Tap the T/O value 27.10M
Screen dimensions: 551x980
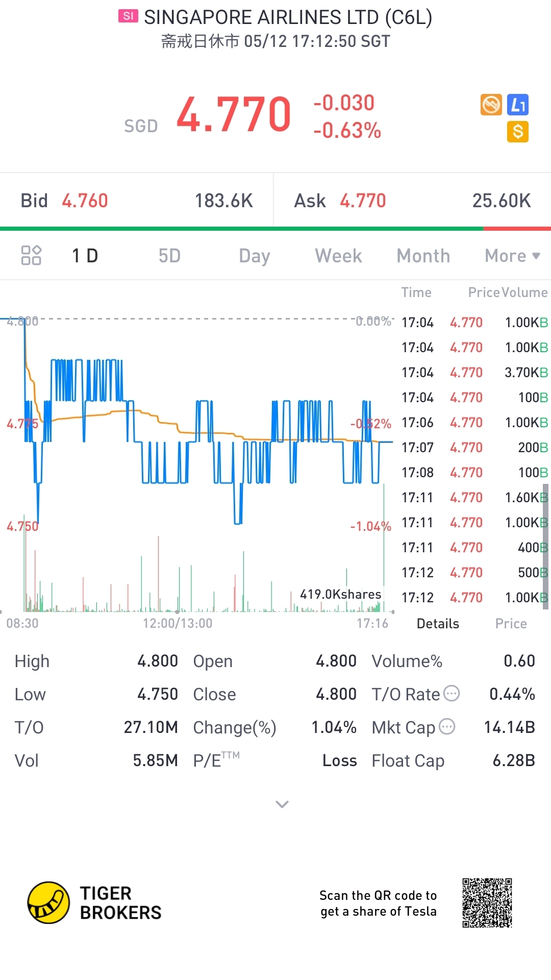(151, 727)
